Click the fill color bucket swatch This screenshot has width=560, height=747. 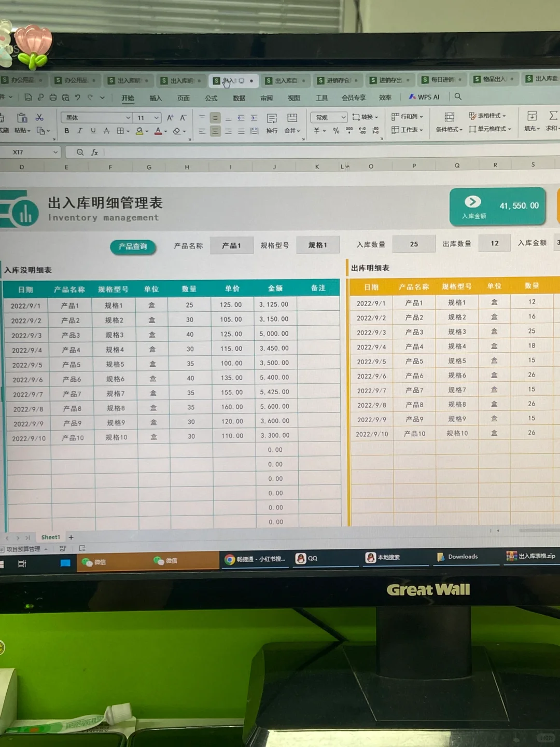click(139, 131)
